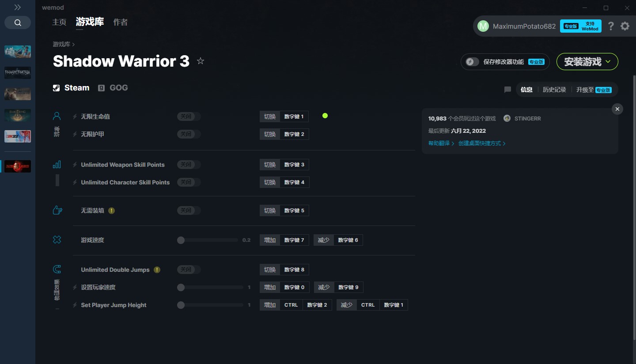Screen dimensions: 636x364
Task: Open the help question mark icon
Action: coord(611,26)
